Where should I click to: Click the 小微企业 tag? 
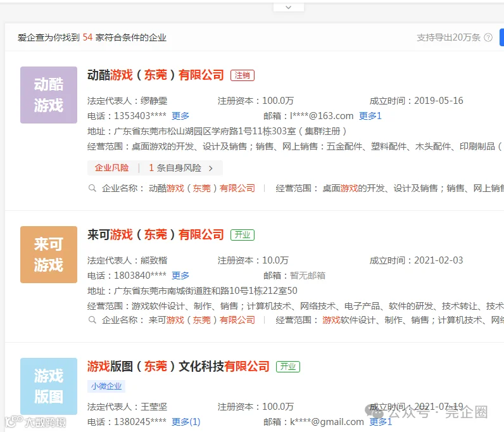coord(106,386)
